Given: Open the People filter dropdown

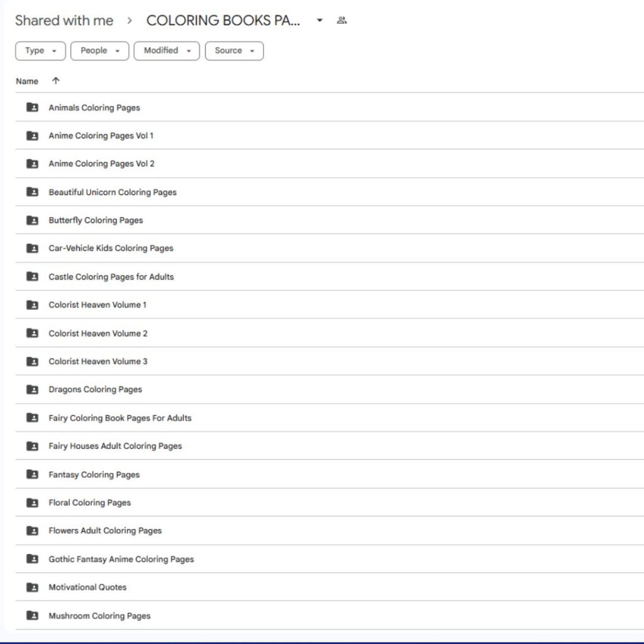Looking at the screenshot, I should click(x=99, y=51).
